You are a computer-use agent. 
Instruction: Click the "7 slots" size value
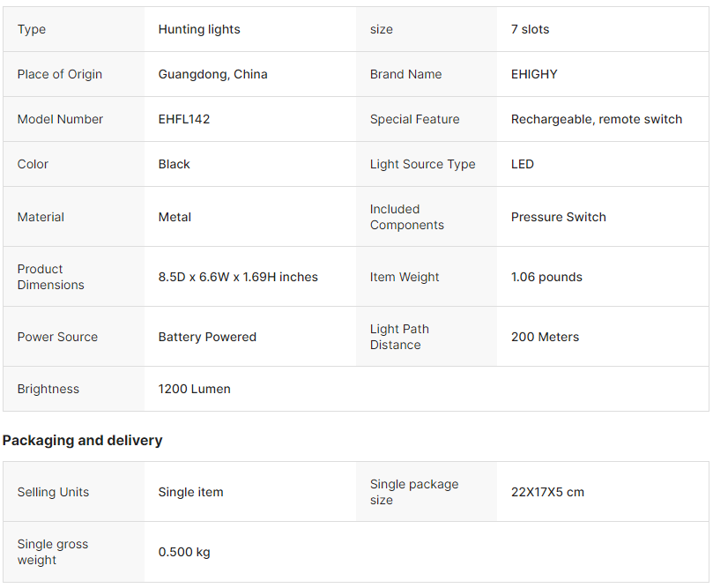530,29
